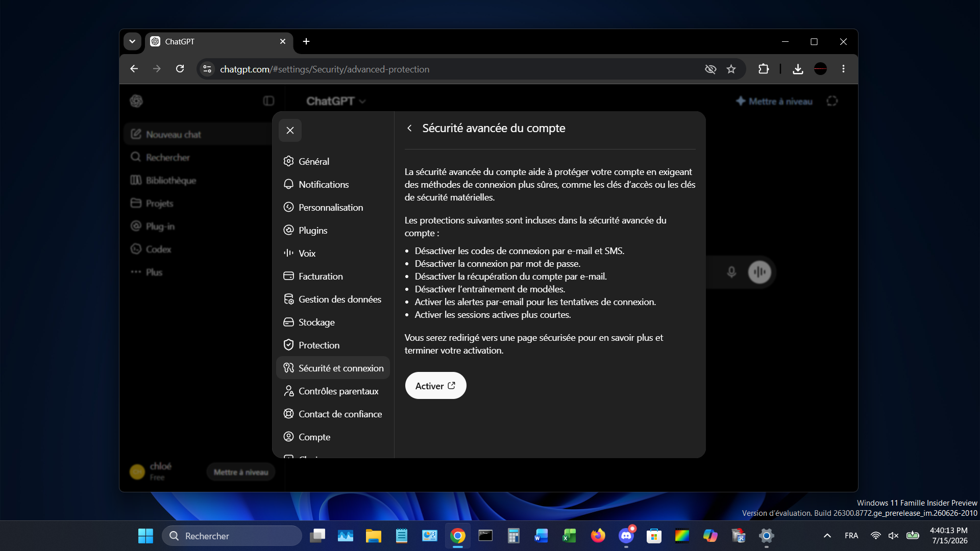Viewport: 980px width, 551px height.
Task: Open Personnalisation settings
Action: click(333, 207)
